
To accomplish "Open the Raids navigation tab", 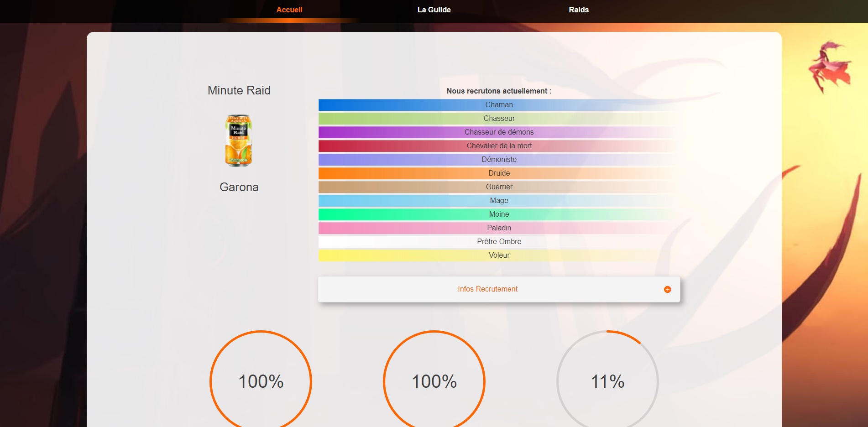I will point(579,10).
